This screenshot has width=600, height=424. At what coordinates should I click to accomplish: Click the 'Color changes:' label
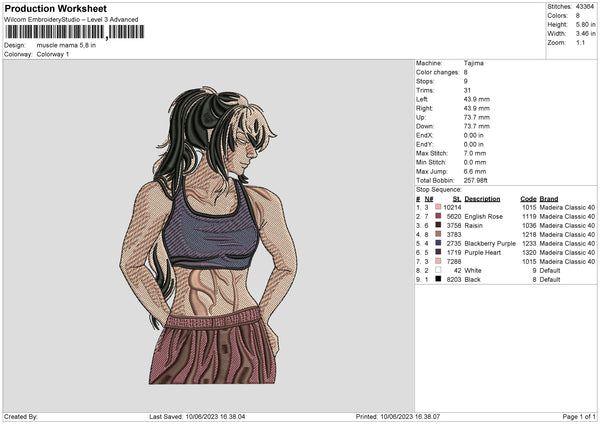(438, 72)
